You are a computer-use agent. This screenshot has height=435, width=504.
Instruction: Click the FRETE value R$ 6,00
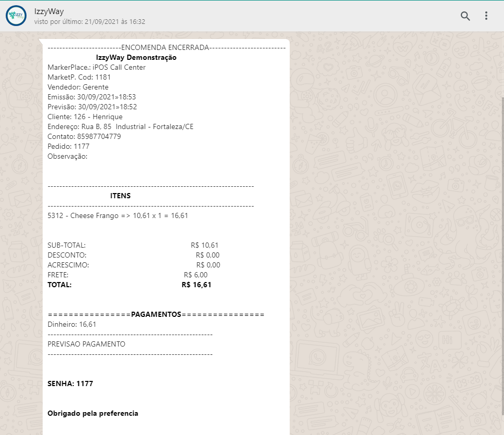click(x=196, y=275)
